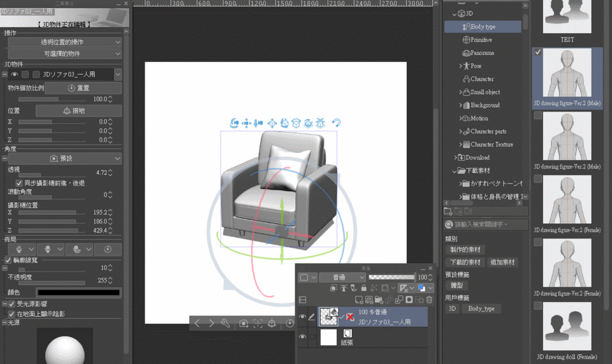
Task: Select Body type in the material tree
Action: [483, 27]
